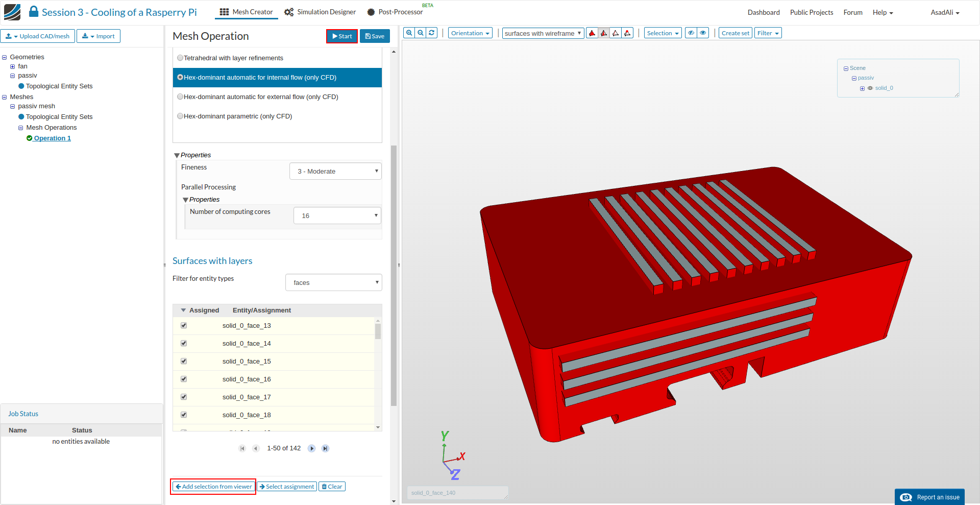Viewport: 980px width, 505px height.
Task: Click the show all eye icon
Action: 703,33
